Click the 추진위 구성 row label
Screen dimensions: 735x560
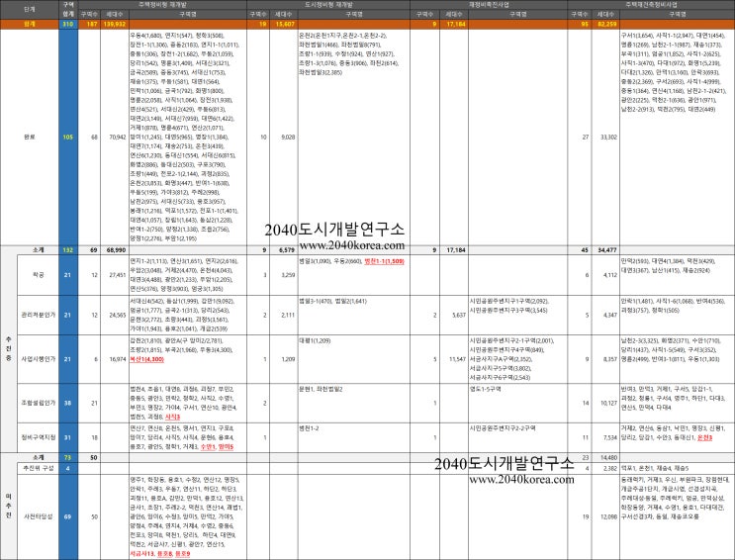coord(38,468)
